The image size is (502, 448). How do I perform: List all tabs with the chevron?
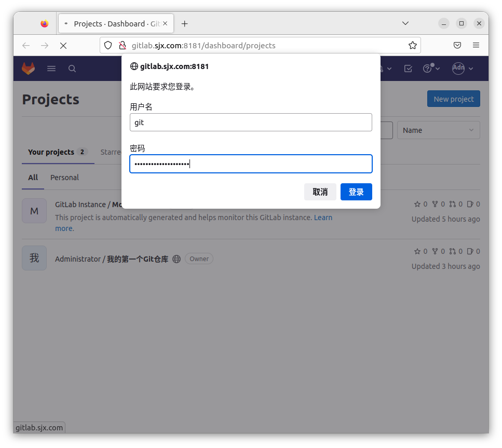[x=405, y=24]
